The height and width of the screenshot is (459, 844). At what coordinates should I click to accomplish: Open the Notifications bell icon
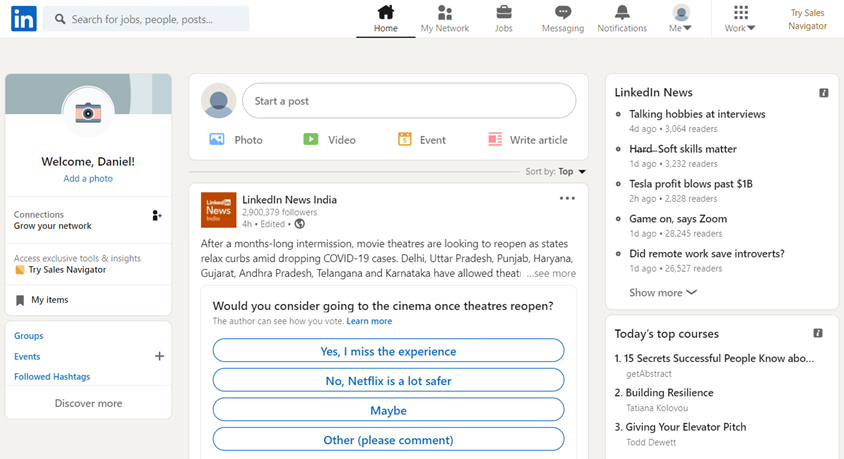pyautogui.click(x=622, y=13)
